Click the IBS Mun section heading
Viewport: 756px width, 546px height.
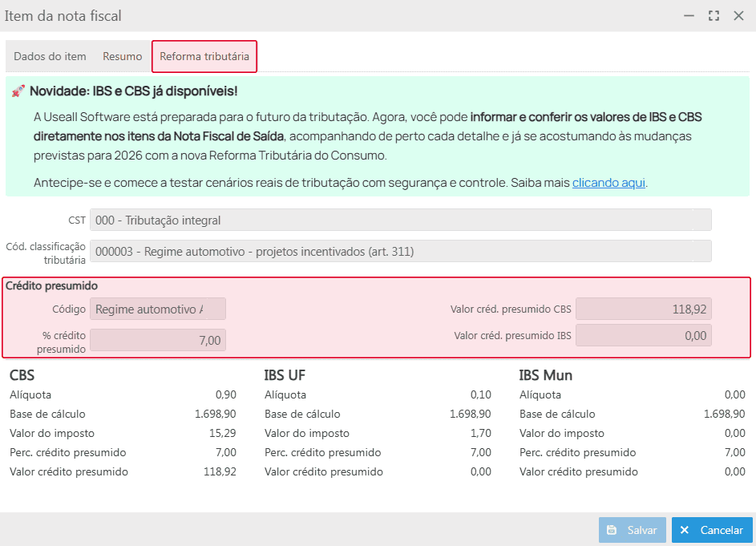pyautogui.click(x=545, y=375)
